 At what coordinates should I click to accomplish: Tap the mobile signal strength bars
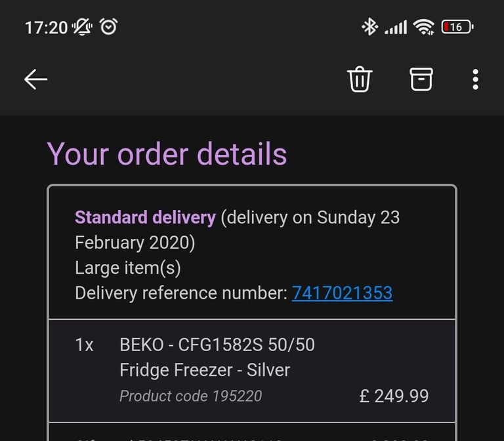[x=396, y=28]
